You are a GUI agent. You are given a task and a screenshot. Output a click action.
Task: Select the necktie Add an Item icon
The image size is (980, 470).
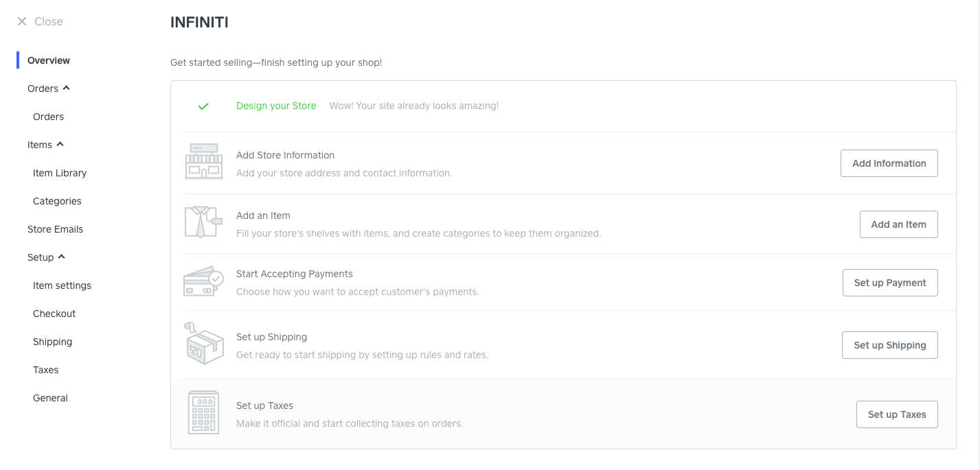coord(203,222)
